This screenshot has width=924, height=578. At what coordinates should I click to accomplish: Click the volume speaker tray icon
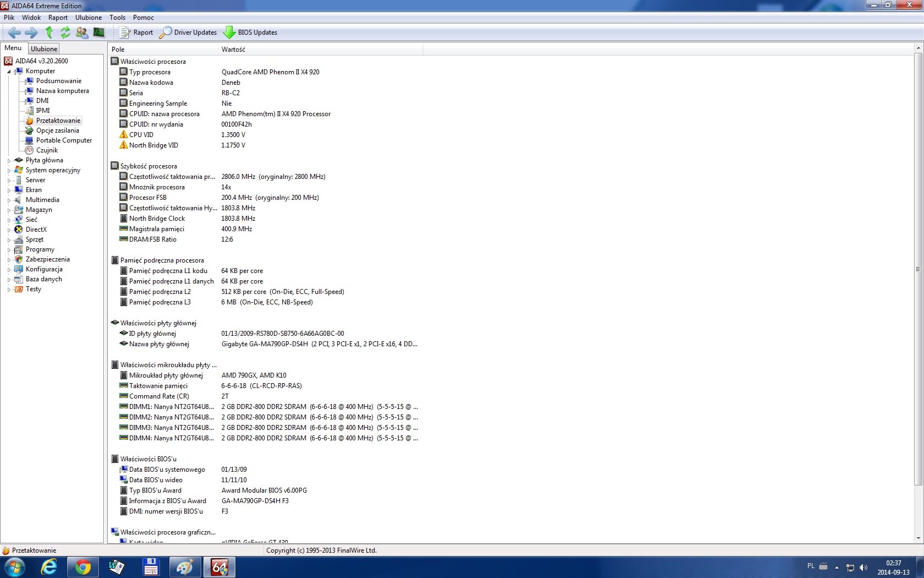[863, 567]
